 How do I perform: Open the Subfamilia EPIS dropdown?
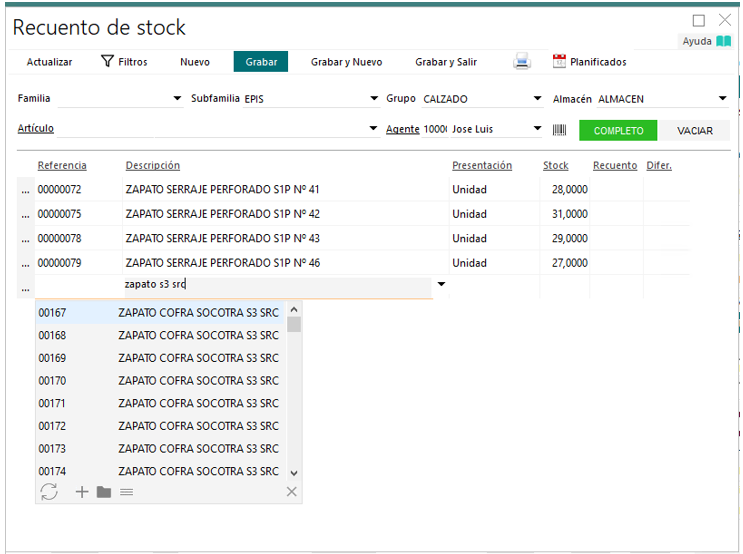[373, 99]
